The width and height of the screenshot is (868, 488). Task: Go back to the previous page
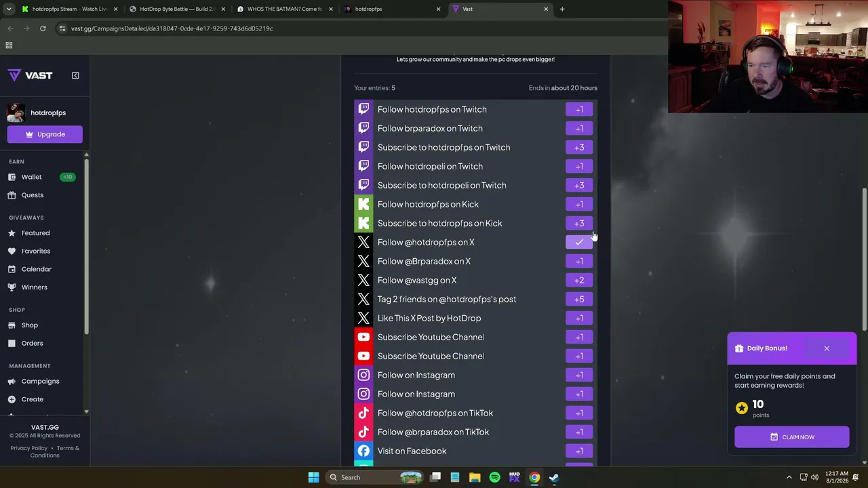[10, 28]
